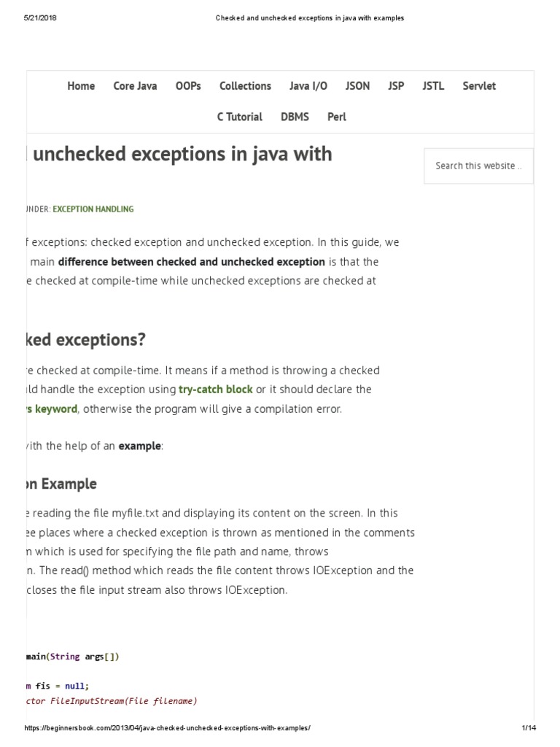This screenshot has width=560, height=747.
Task: Open the Collections menu item
Action: coord(245,86)
